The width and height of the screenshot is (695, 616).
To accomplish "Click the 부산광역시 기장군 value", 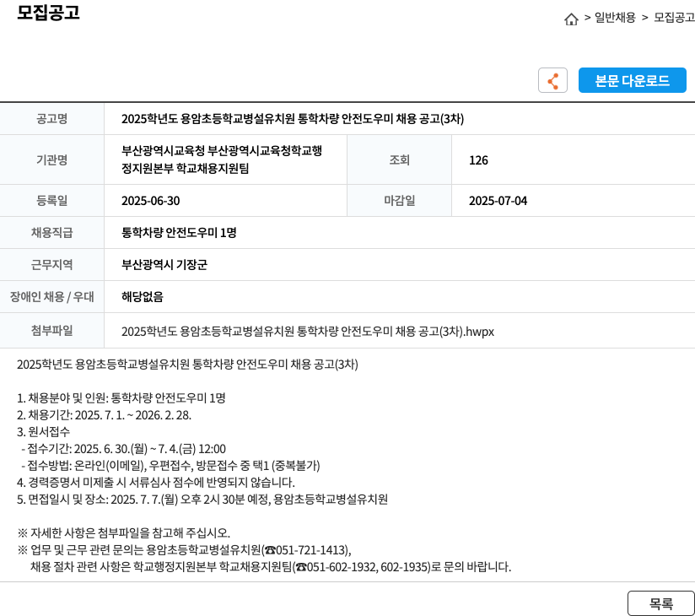I will click(164, 265).
